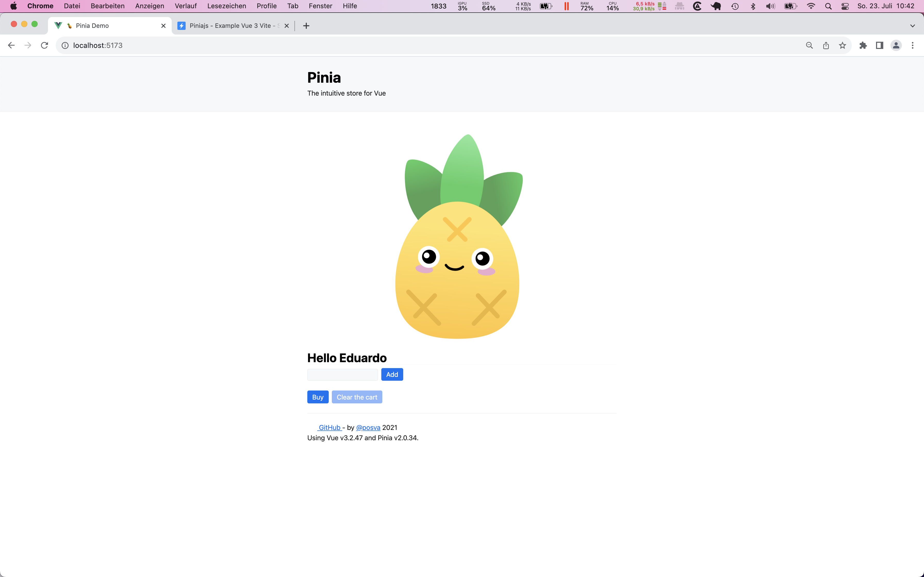Screen dimensions: 924x577
Task: Click the Chrome profile avatar icon
Action: coord(896,45)
